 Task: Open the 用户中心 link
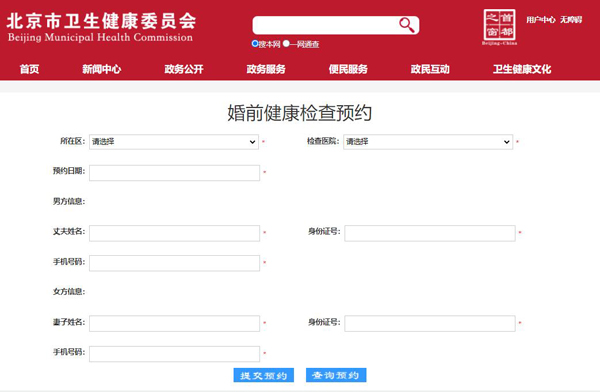pos(540,20)
